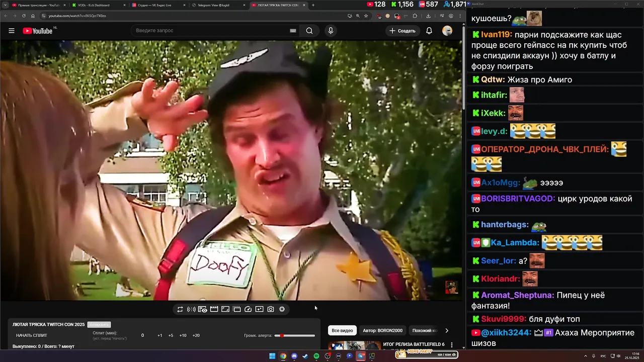The height and width of the screenshot is (362, 644).
Task: Open YouTube notifications bell
Action: tap(429, 31)
